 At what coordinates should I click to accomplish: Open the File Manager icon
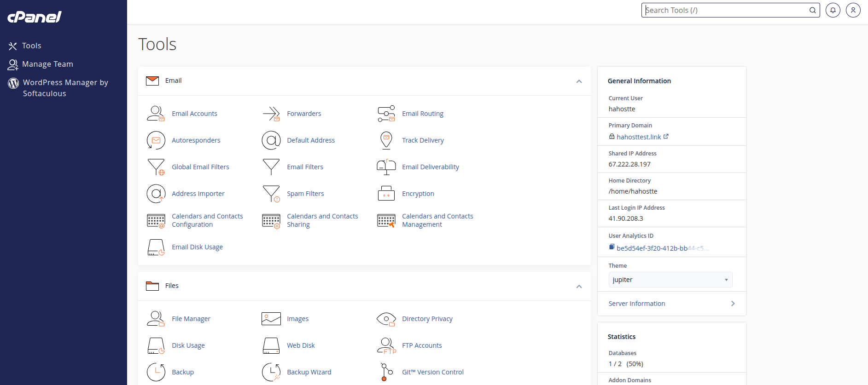(156, 319)
